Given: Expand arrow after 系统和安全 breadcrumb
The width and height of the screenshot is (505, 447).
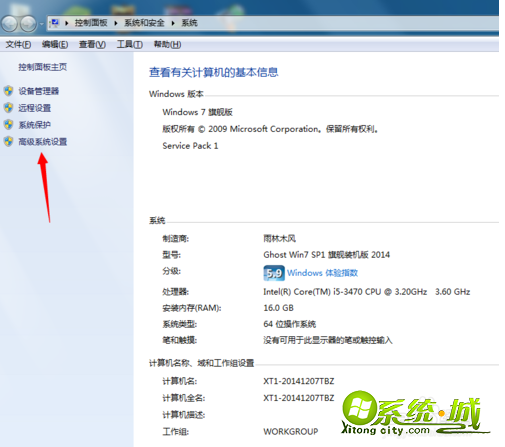Looking at the screenshot, I should tap(173, 23).
